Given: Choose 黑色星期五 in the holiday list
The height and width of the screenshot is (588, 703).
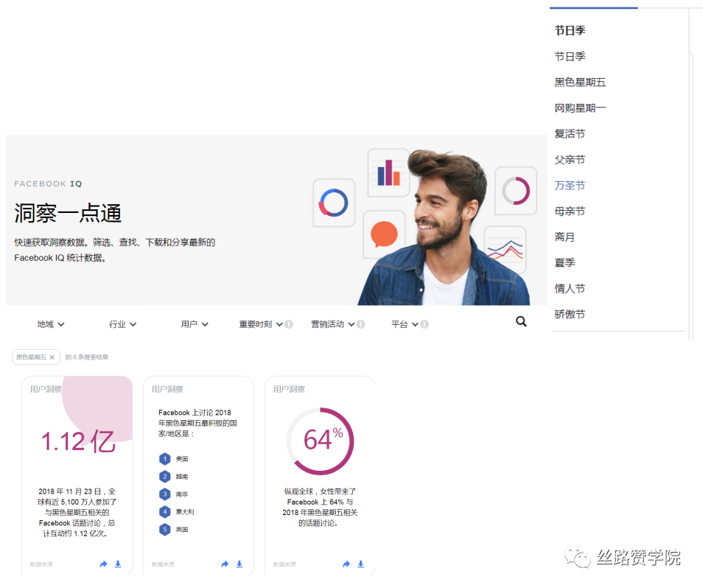Looking at the screenshot, I should coord(580,83).
